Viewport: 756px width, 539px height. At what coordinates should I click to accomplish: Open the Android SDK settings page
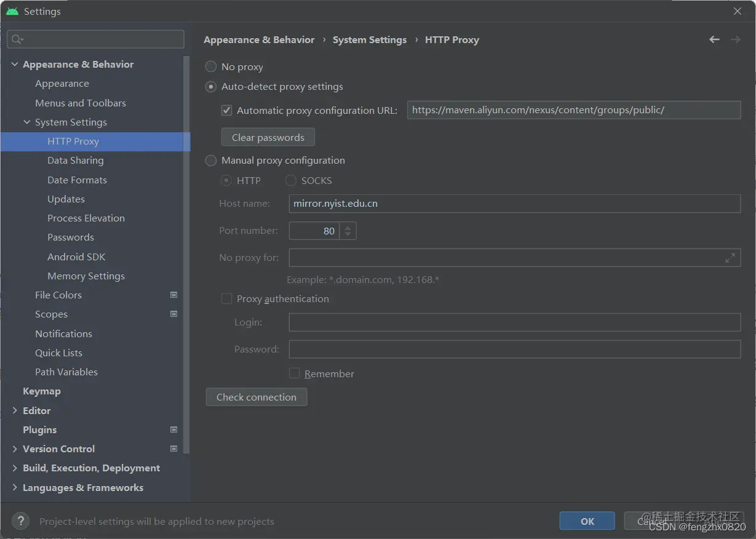pyautogui.click(x=76, y=257)
